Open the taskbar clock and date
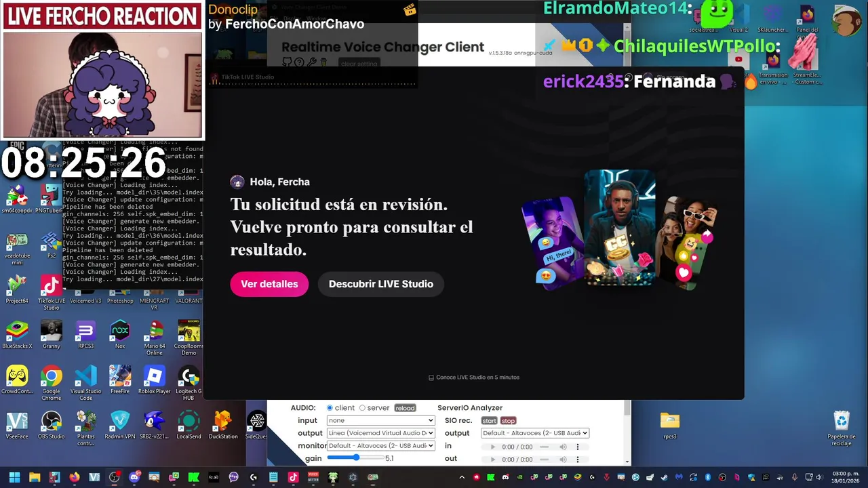This screenshot has height=488, width=868. tap(846, 477)
